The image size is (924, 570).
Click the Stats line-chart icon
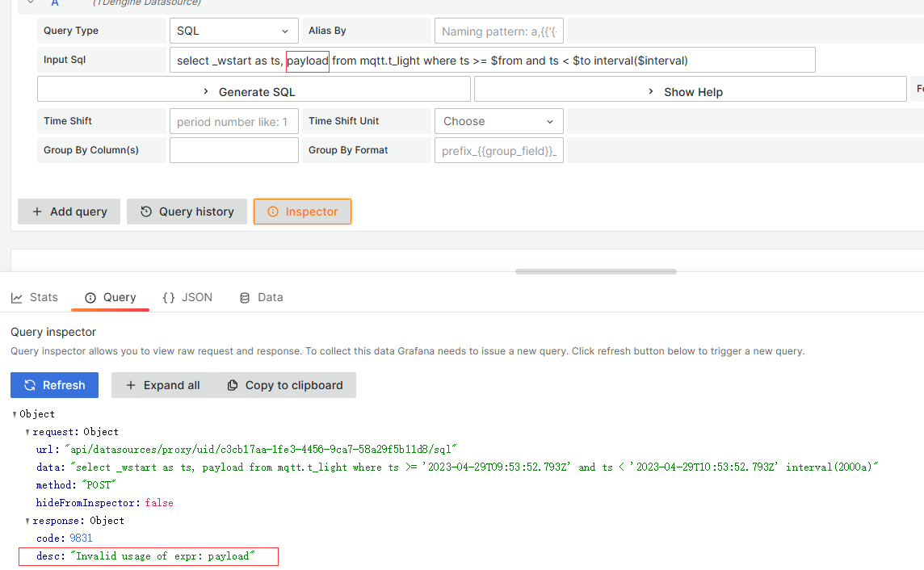pos(18,297)
